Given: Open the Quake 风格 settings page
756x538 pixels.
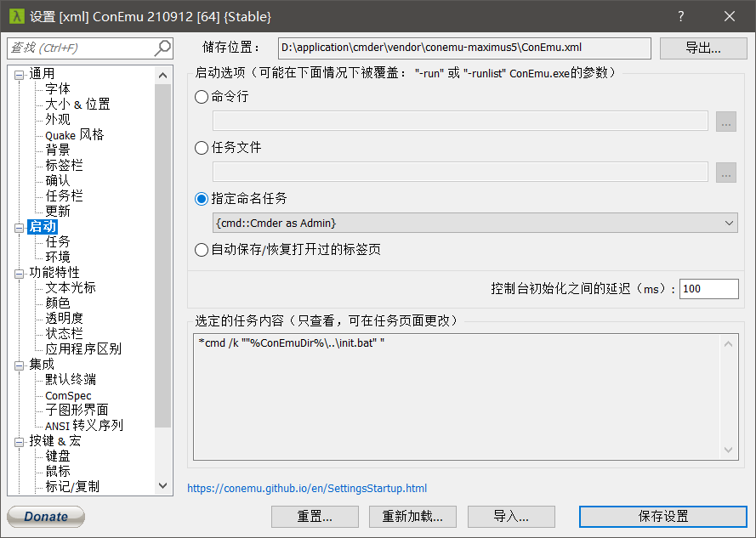Looking at the screenshot, I should point(74,135).
